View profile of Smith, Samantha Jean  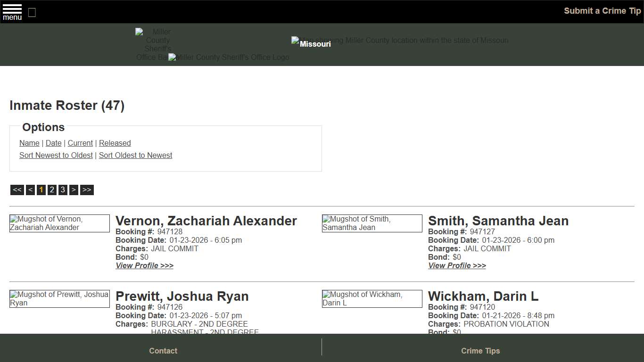click(457, 265)
